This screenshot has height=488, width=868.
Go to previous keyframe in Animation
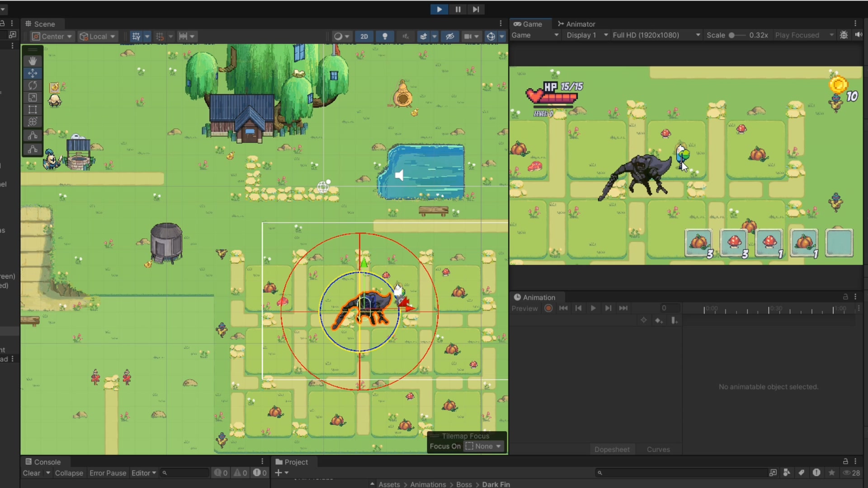tap(578, 308)
